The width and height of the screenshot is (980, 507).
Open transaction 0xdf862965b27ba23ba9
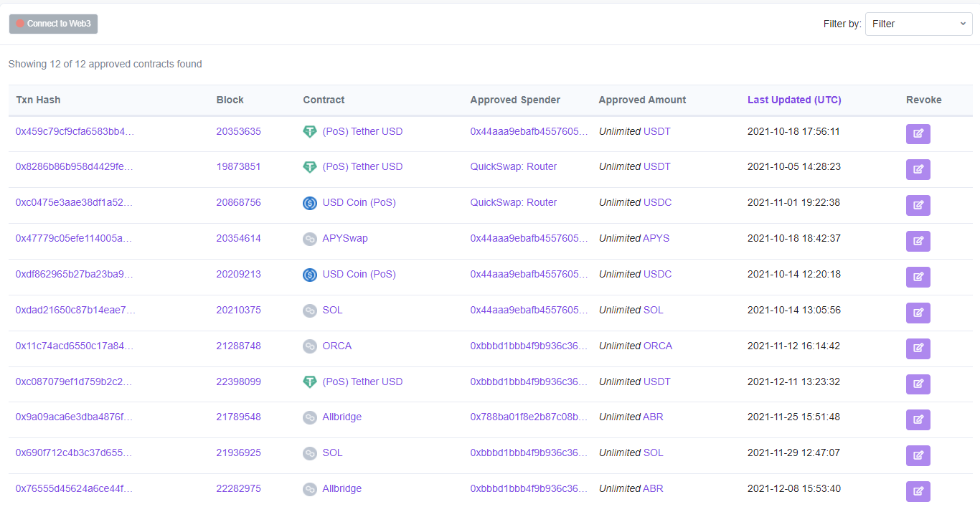75,274
